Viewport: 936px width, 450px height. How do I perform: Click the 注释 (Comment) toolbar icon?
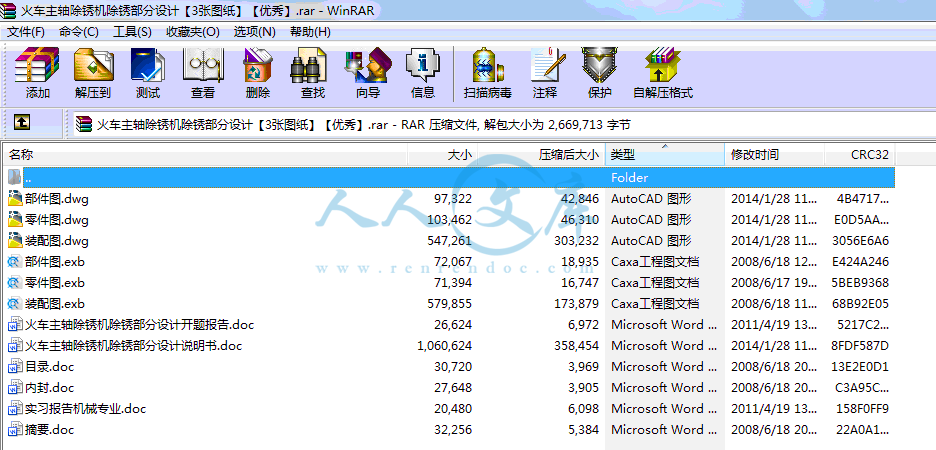(x=547, y=65)
